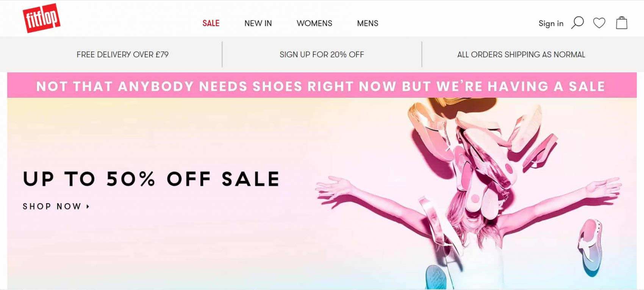
Task: Click the arrow next to Shop Now
Action: point(88,207)
